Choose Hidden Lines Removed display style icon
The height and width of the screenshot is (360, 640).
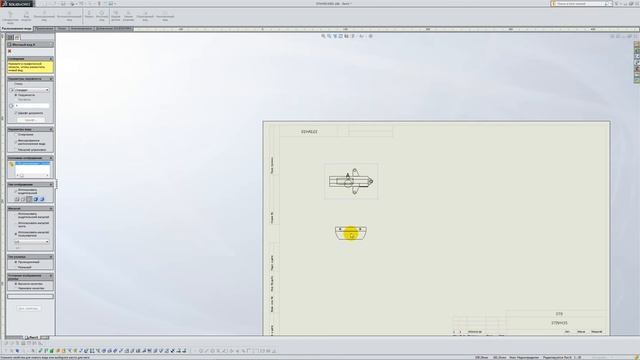coord(29,199)
